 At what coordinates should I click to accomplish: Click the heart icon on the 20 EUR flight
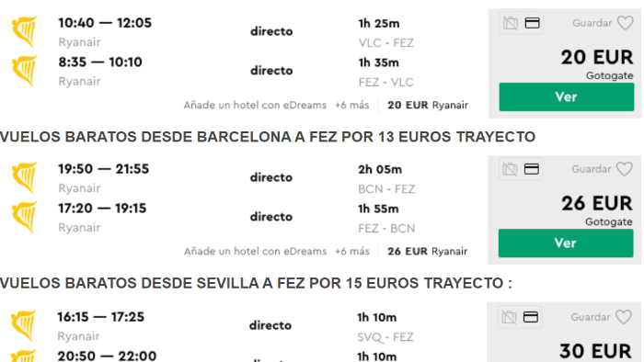coord(625,23)
